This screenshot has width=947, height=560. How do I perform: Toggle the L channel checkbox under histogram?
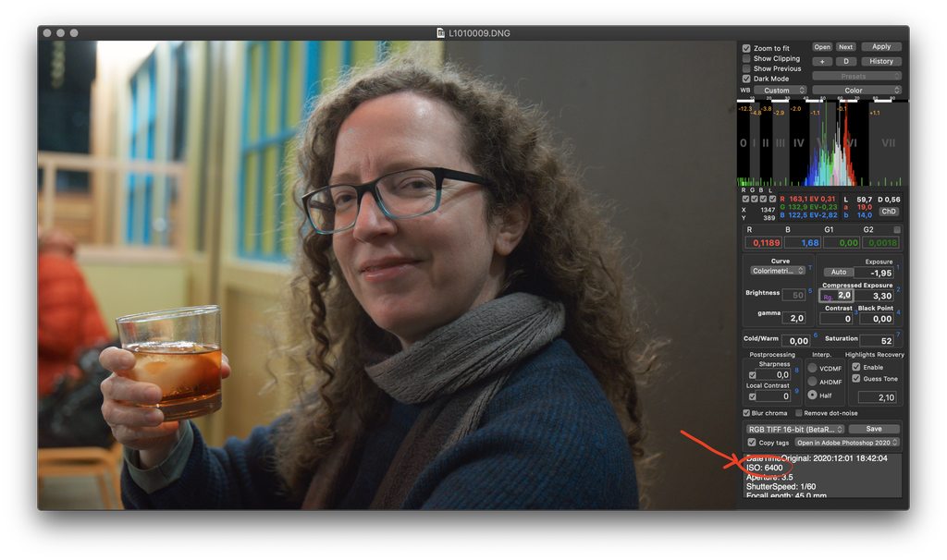(774, 199)
